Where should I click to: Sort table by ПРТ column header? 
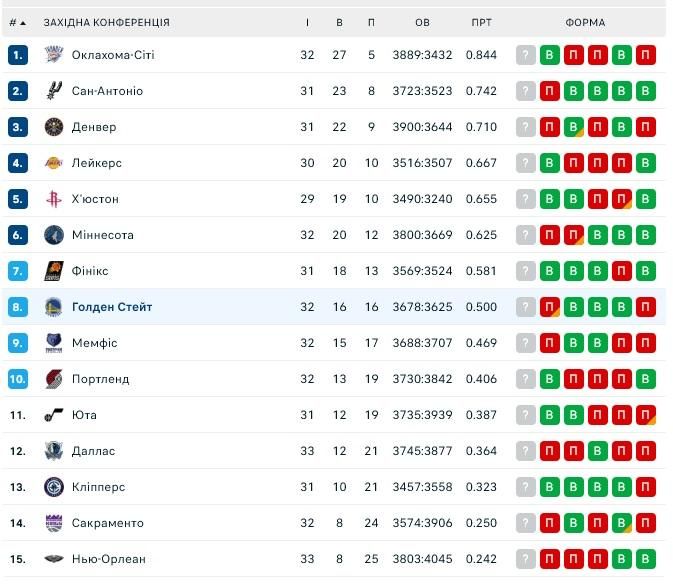pyautogui.click(x=481, y=22)
